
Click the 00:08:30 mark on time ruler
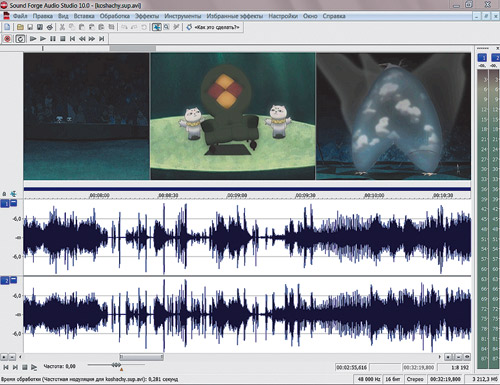(168, 195)
